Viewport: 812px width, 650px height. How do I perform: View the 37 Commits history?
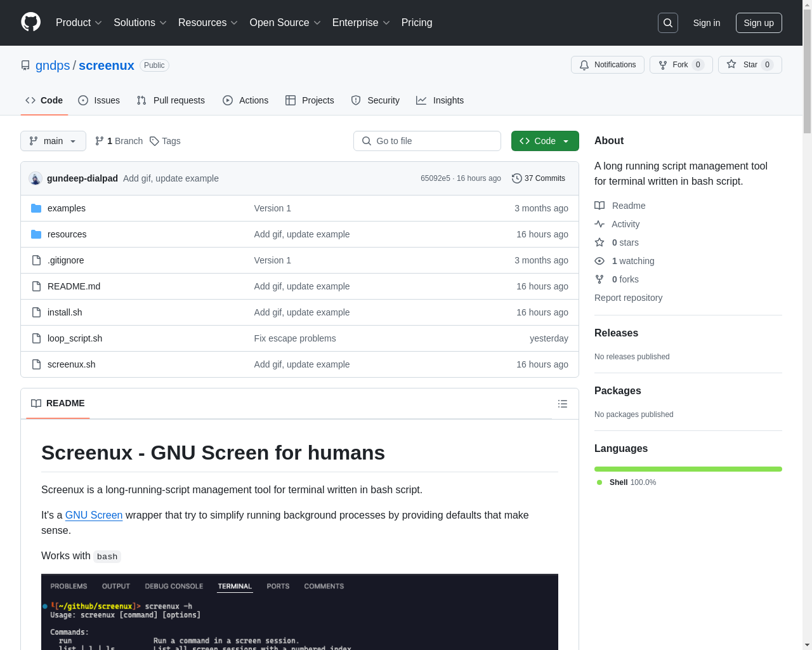click(x=539, y=178)
